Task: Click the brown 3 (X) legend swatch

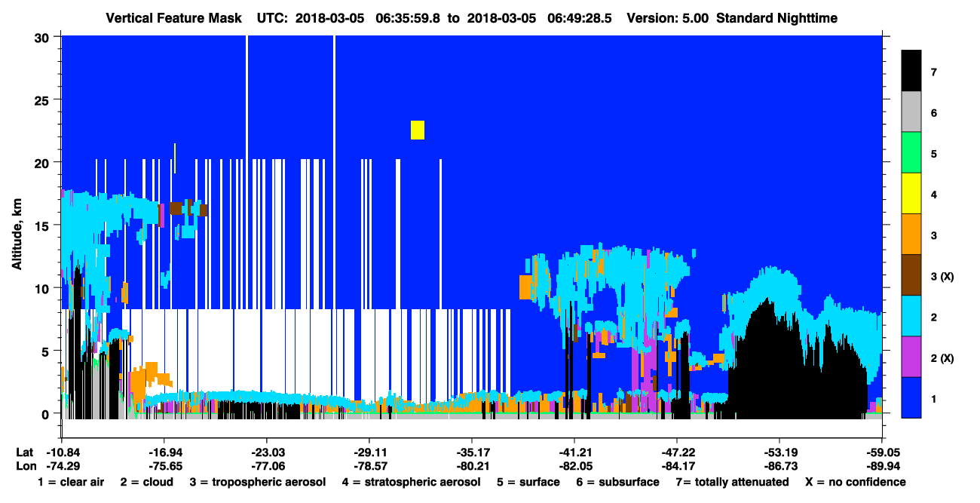Action: (911, 275)
